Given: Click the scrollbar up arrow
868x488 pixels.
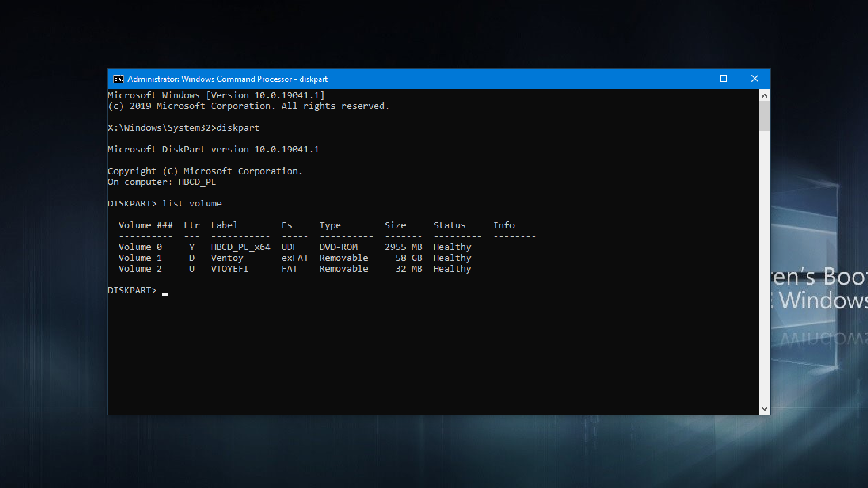Looking at the screenshot, I should pyautogui.click(x=764, y=95).
